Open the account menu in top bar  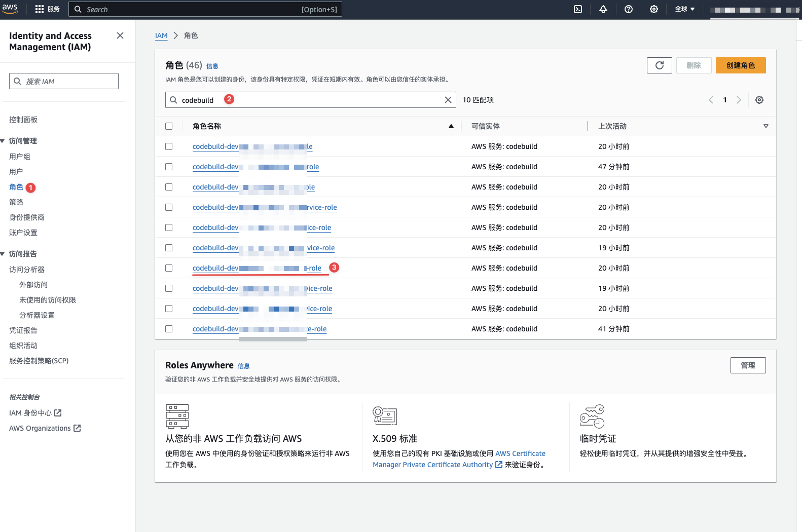(x=754, y=10)
